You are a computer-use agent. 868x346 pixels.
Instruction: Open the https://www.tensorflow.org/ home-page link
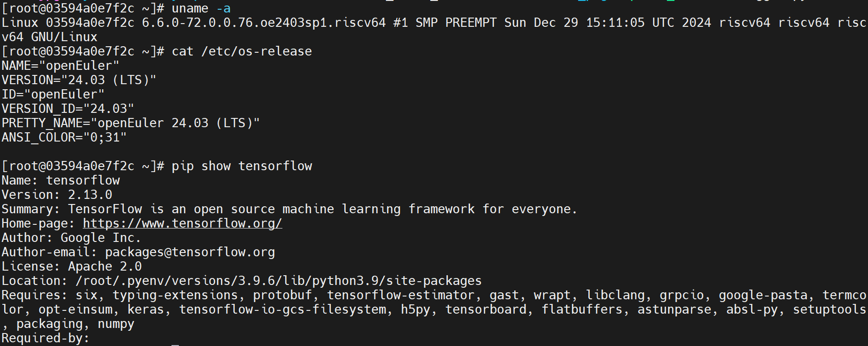click(x=183, y=223)
